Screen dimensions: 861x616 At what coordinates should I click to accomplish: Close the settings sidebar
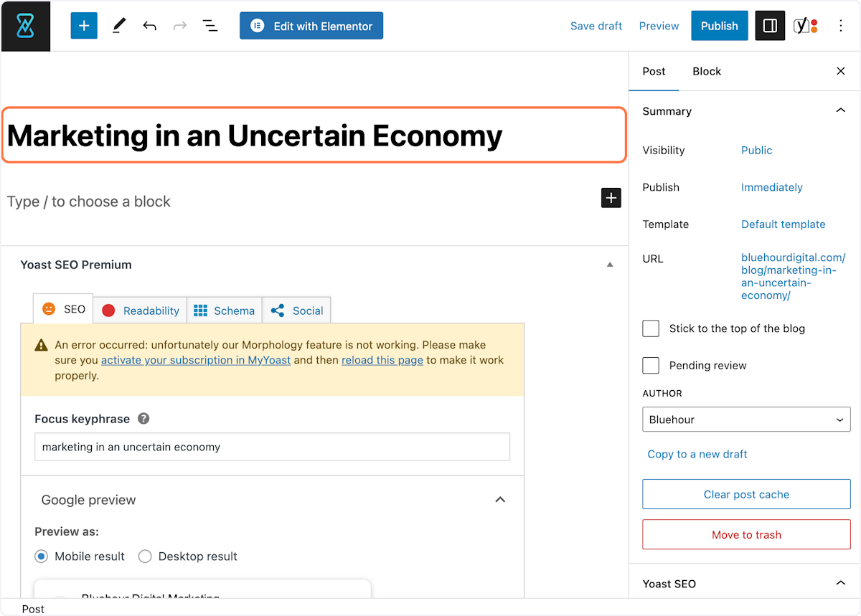[841, 71]
